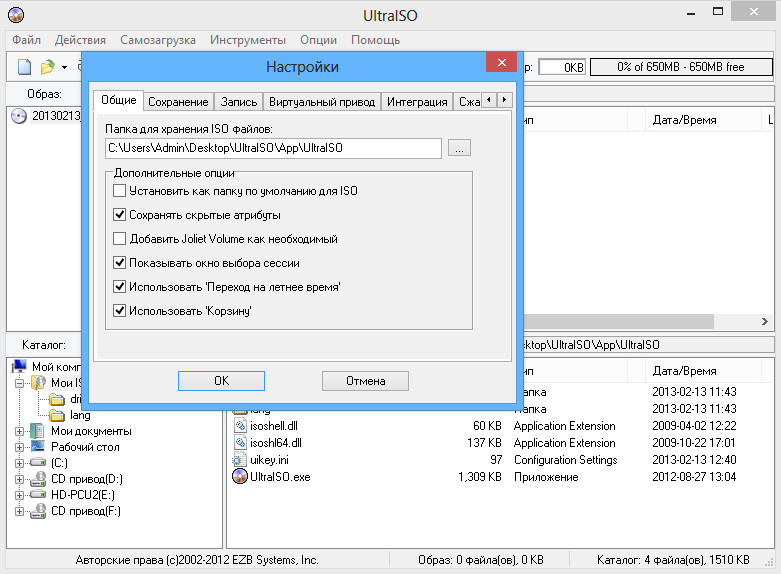Expand the 'CD привод(D:)' tree node
The height and width of the screenshot is (574, 781).
tap(19, 479)
